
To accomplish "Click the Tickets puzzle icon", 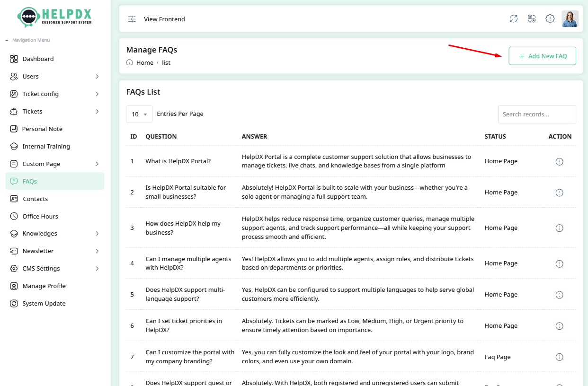I will click(x=14, y=112).
